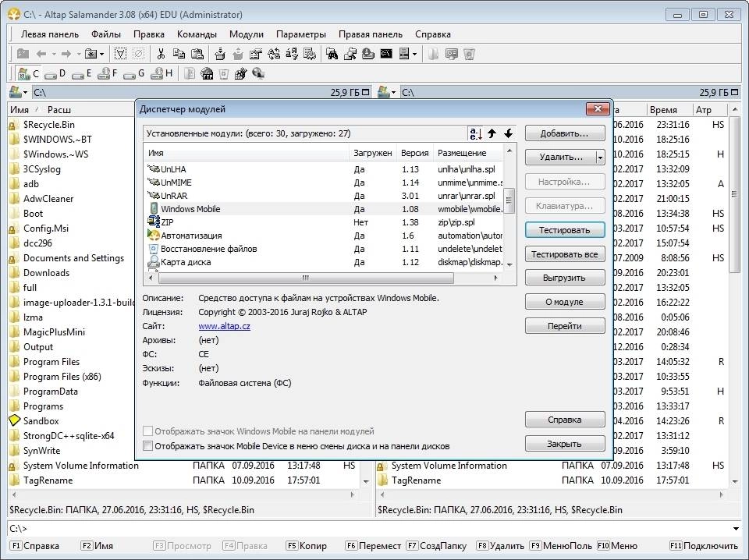The image size is (749, 560).
Task: Click the right panel vertical scrollbar thumb
Action: 734,194
